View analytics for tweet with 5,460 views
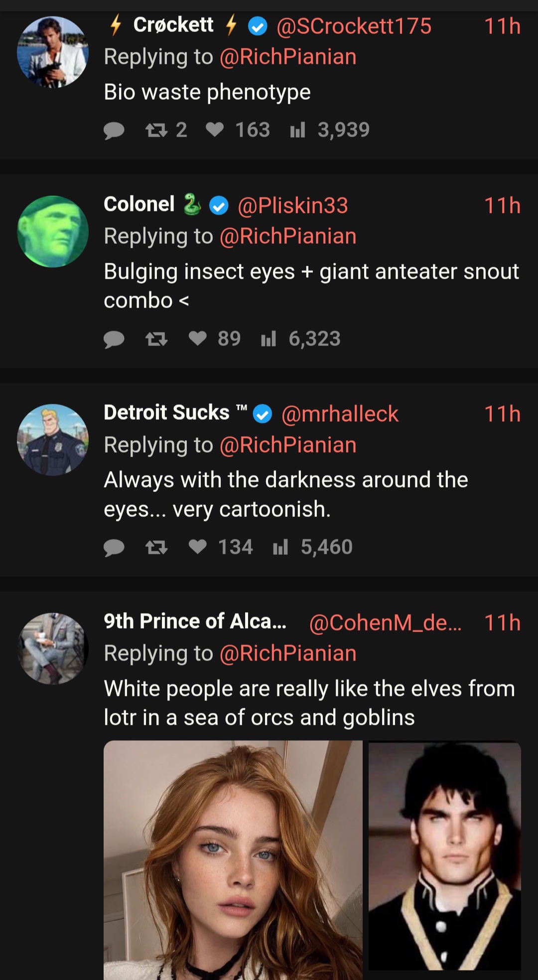 click(280, 547)
